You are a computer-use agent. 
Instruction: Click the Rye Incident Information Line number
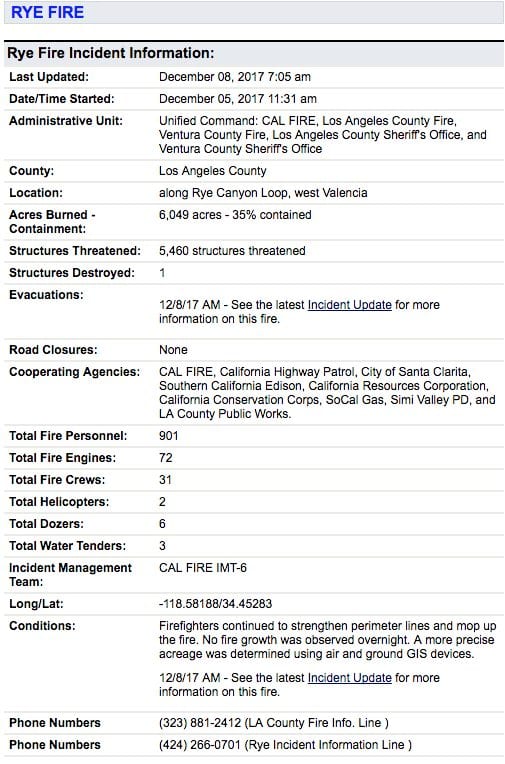point(200,745)
